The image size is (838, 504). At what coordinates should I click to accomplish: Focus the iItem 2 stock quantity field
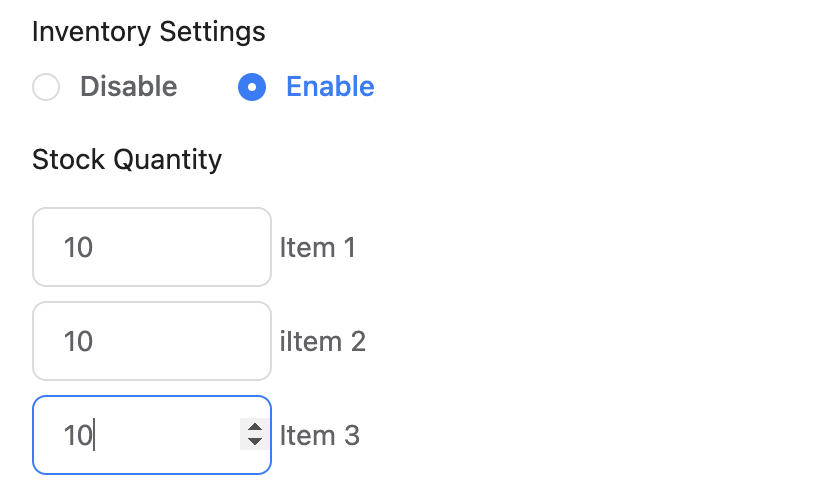point(152,341)
